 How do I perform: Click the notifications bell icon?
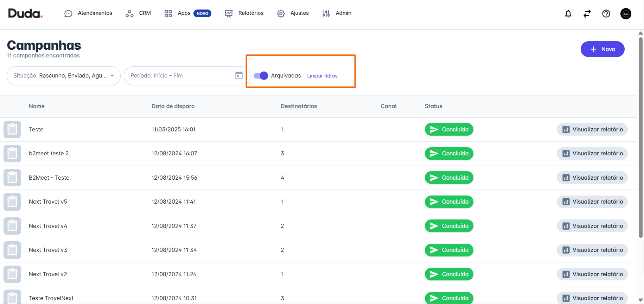568,14
